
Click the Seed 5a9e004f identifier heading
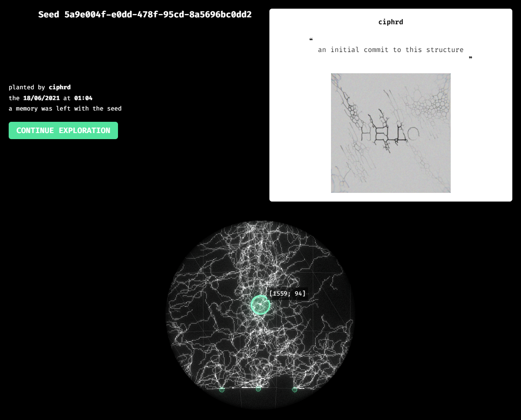point(145,15)
